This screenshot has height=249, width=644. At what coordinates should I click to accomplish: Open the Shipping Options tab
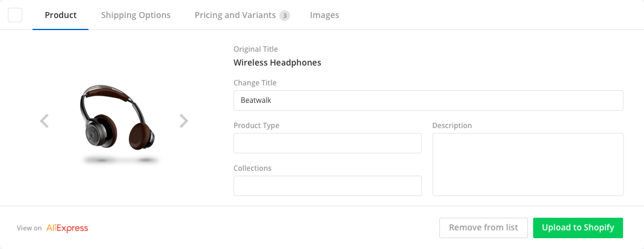tap(135, 15)
